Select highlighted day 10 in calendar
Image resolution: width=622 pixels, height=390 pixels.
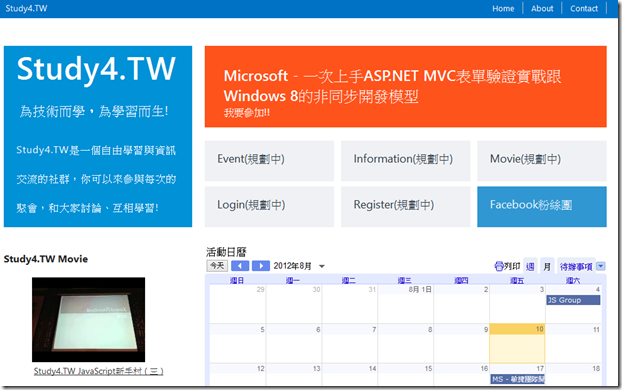tap(517, 343)
